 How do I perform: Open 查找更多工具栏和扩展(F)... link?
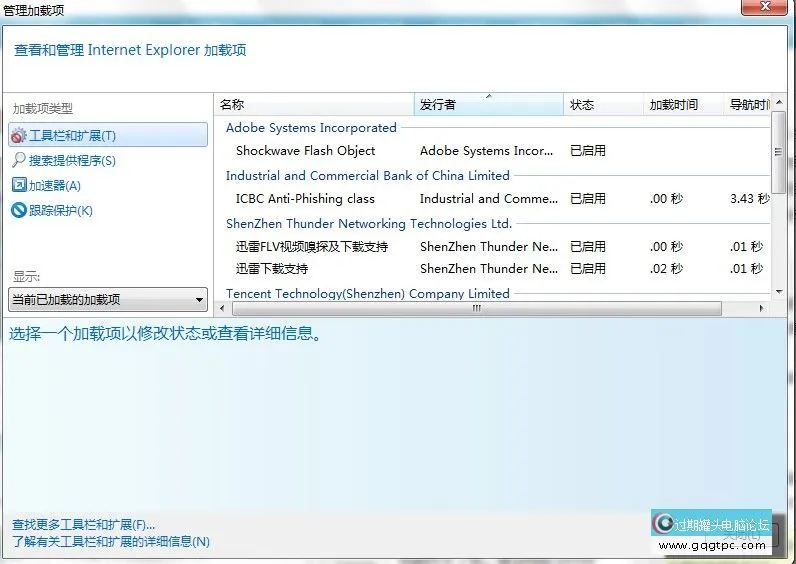(x=83, y=524)
